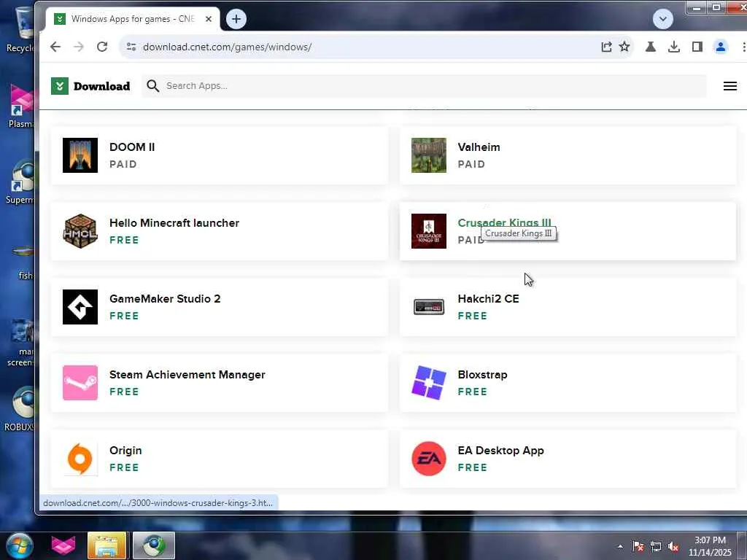This screenshot has height=560, width=747.
Task: Open the DOOM II icon
Action: coord(80,155)
